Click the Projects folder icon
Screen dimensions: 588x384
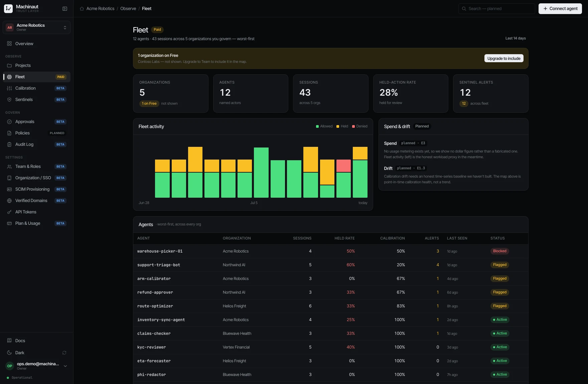point(9,66)
